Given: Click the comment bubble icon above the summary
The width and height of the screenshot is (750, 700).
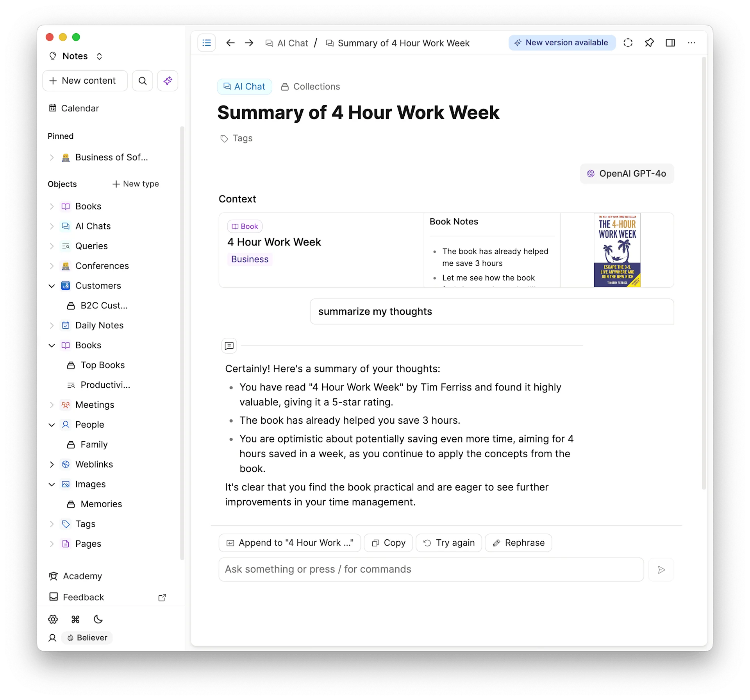Looking at the screenshot, I should coord(229,346).
